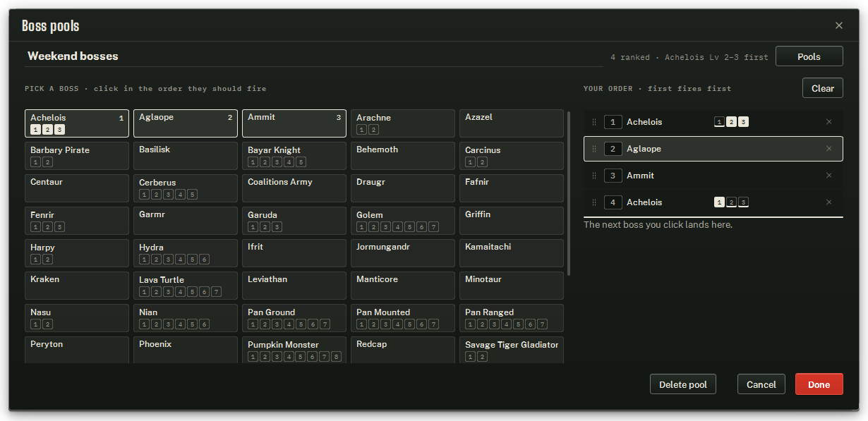Pick the Phoenix boss card

[186, 350]
